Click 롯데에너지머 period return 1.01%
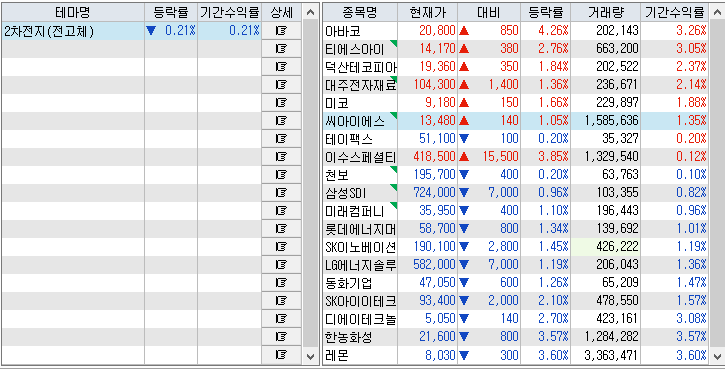This screenshot has width=725, height=369. click(691, 229)
